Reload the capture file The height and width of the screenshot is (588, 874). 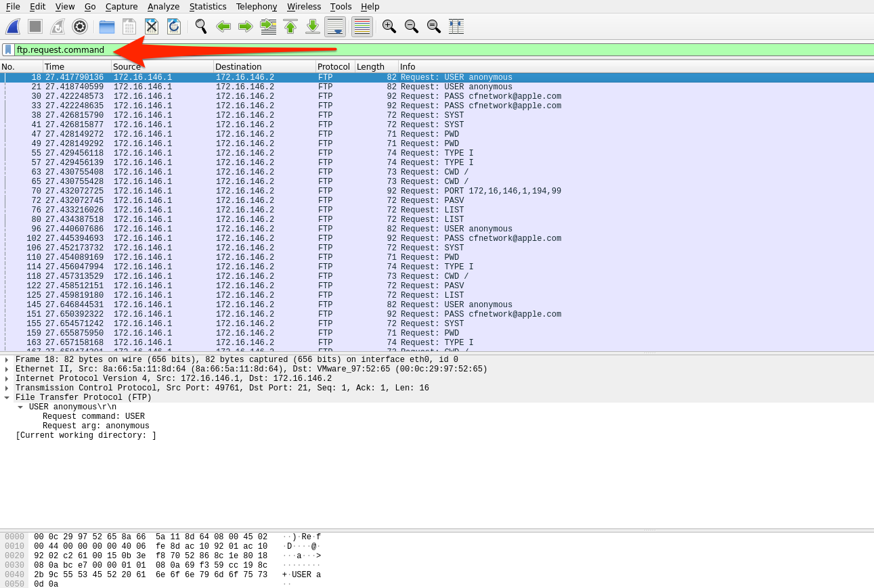click(174, 26)
